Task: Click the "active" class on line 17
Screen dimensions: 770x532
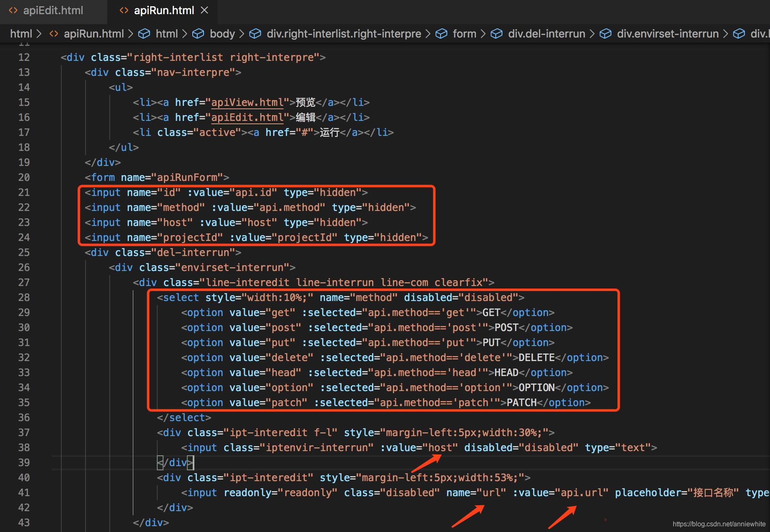Action: click(217, 133)
